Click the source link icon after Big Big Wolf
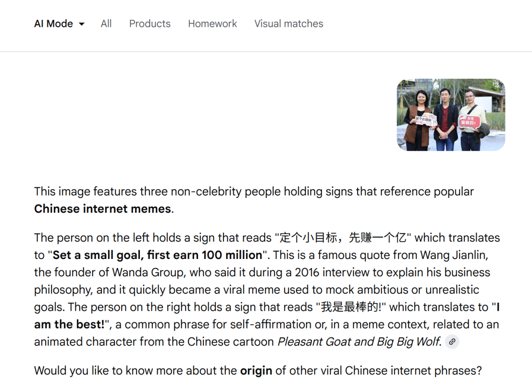 point(452,342)
